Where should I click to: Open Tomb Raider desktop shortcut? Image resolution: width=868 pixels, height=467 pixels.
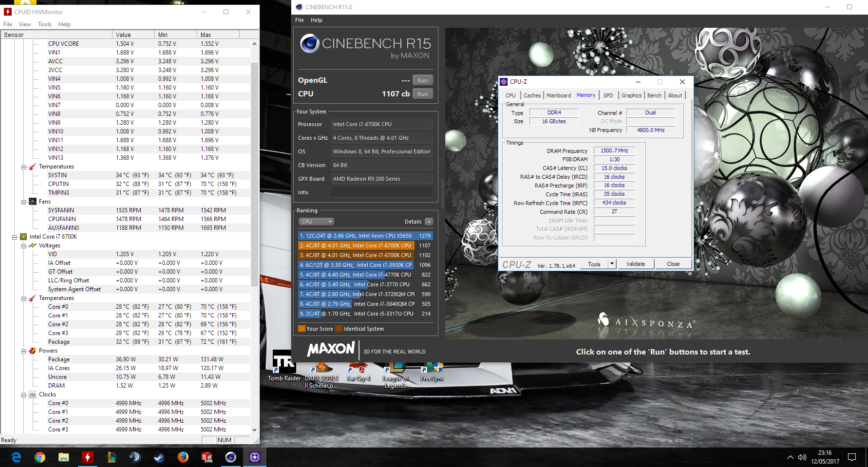point(284,366)
